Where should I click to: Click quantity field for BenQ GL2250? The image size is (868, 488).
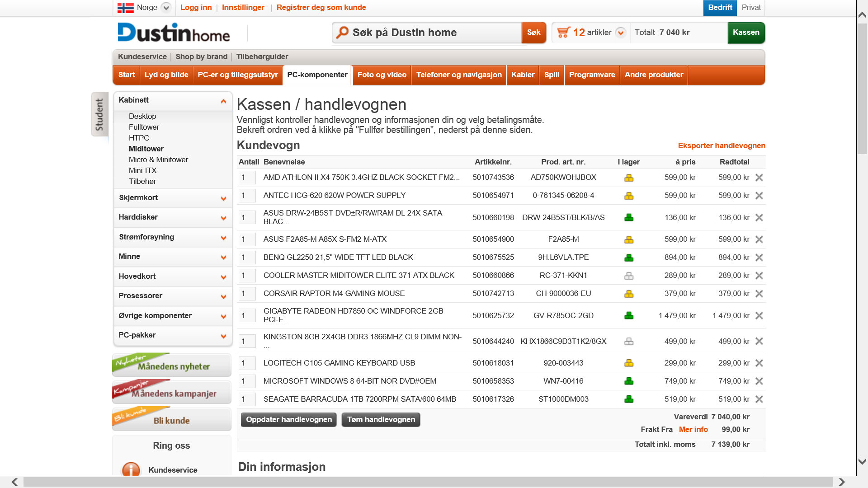pos(247,258)
